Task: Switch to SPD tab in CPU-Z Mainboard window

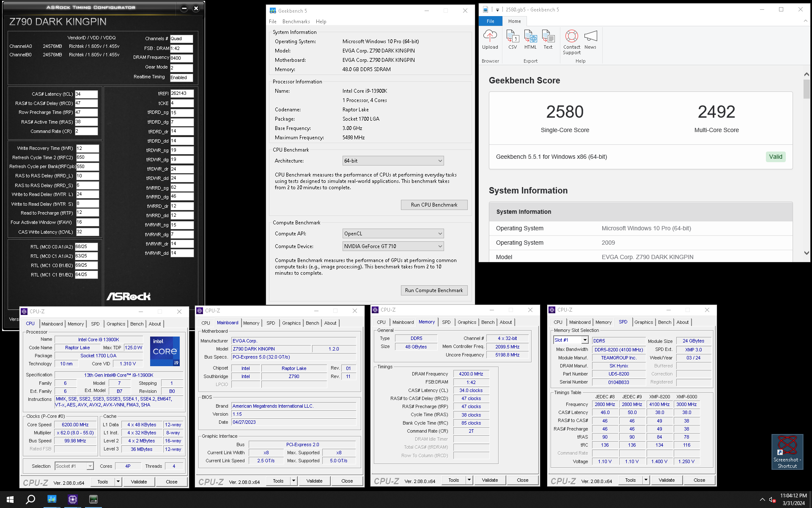Action: point(271,323)
